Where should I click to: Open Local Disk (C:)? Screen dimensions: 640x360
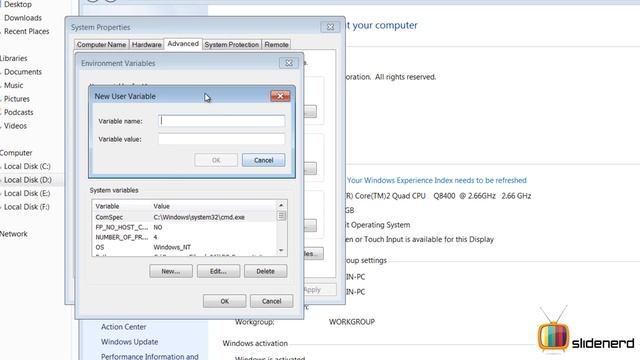pyautogui.click(x=27, y=166)
